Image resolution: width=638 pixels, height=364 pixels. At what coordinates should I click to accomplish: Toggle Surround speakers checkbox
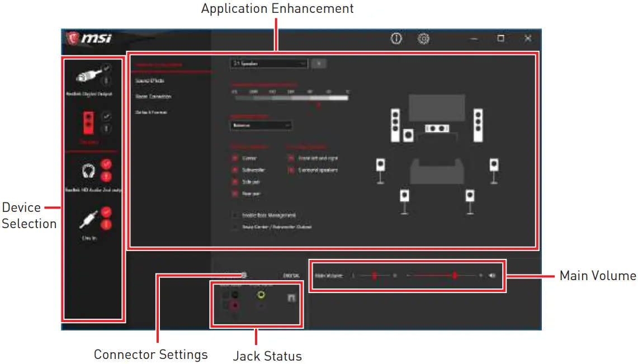(x=291, y=170)
